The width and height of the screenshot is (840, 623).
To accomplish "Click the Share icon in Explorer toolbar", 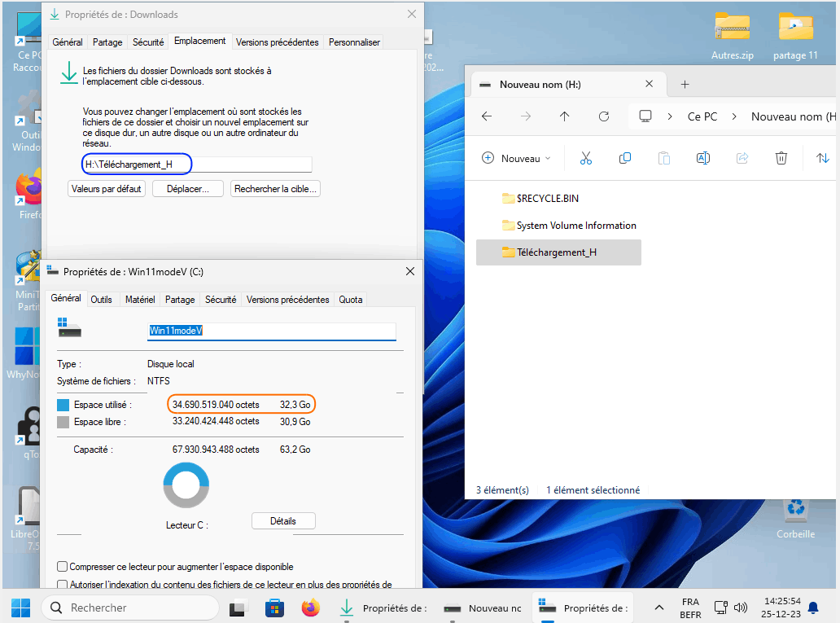I will point(742,158).
